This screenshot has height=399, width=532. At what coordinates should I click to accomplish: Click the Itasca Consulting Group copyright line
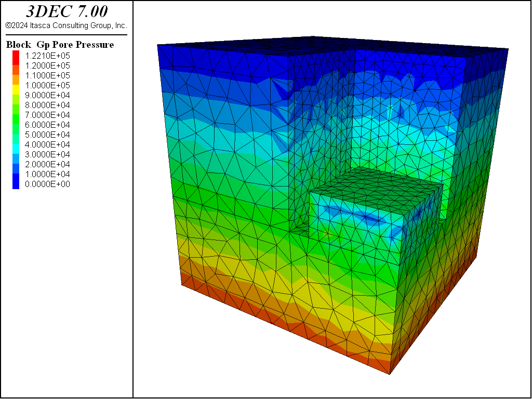66,25
